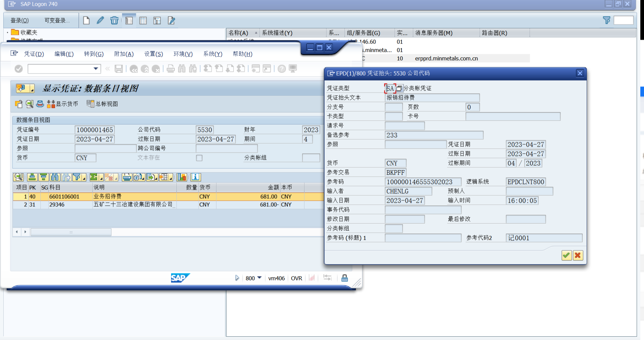Viewport: 644px width, 340px height.
Task: Open the 凭证(D) menu
Action: pos(34,54)
